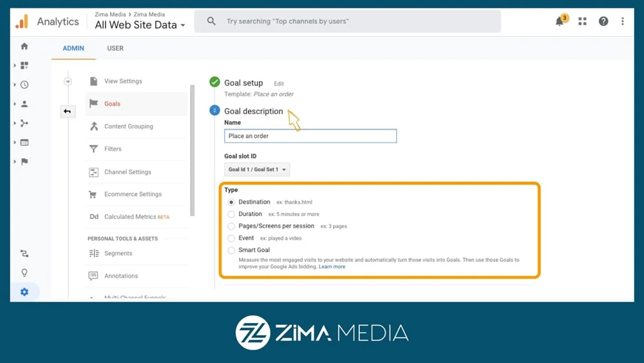Select the Duration goal type
This screenshot has height=363, width=644.
231,214
